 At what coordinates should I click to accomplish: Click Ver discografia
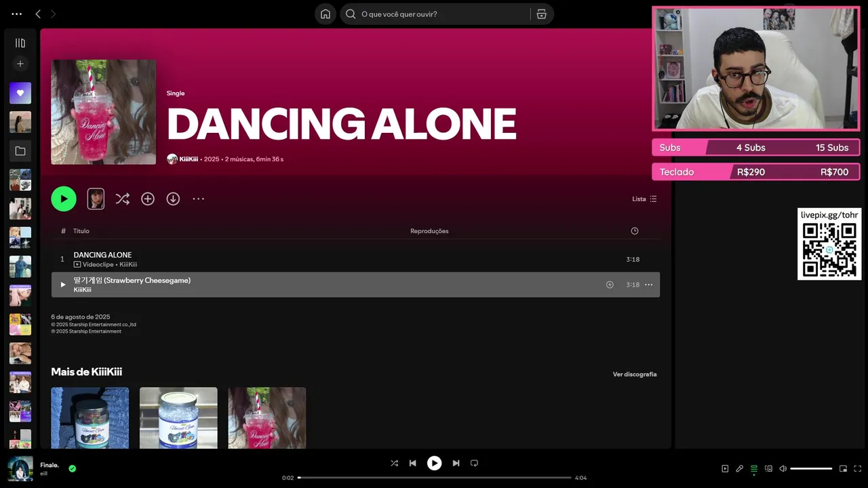[635, 374]
